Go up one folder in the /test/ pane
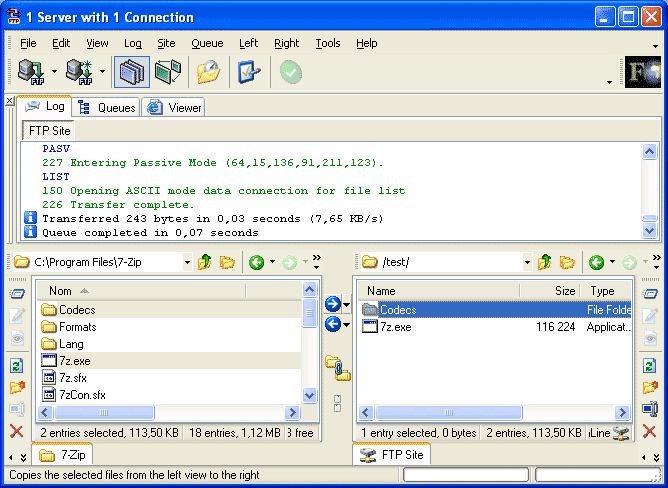668x488 pixels. point(544,262)
